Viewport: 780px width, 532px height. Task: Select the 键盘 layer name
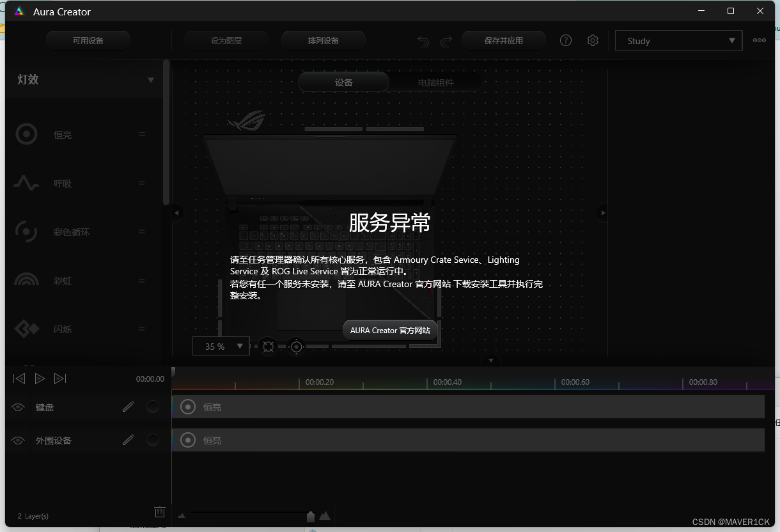pos(45,407)
